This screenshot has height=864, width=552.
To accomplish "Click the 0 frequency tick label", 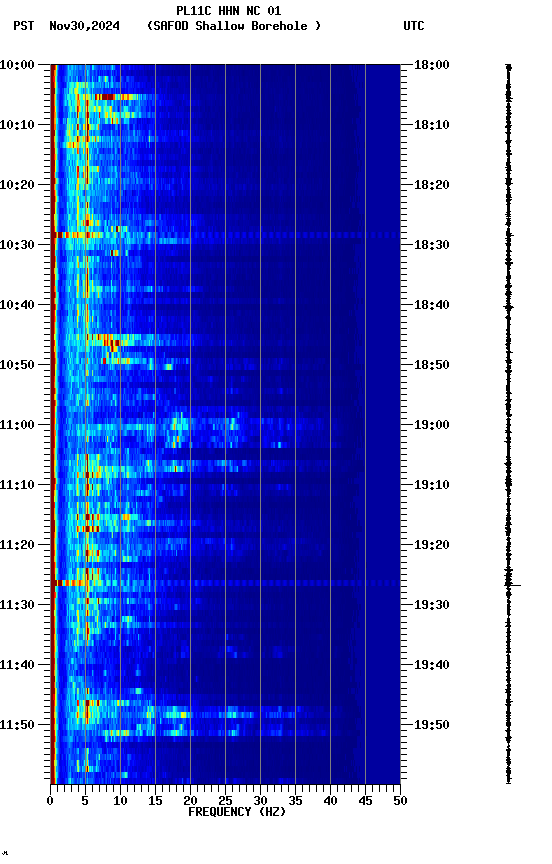I will click(50, 802).
